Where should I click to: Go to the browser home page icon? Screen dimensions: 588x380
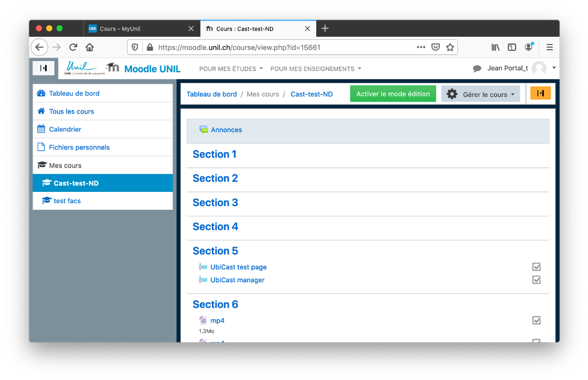[x=90, y=47]
